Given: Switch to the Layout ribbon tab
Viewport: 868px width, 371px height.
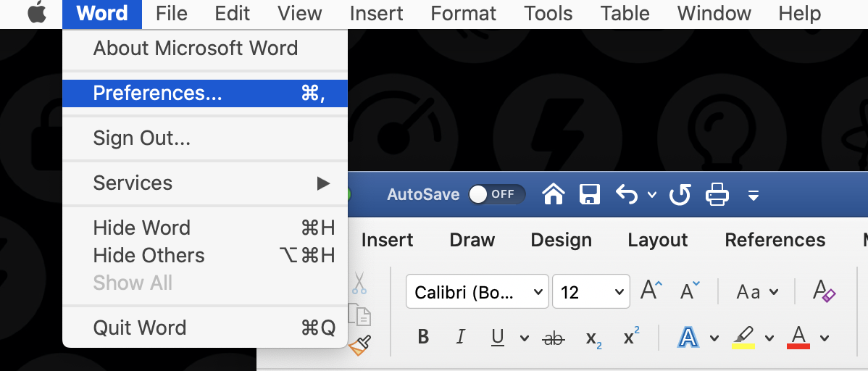Looking at the screenshot, I should click(x=658, y=240).
